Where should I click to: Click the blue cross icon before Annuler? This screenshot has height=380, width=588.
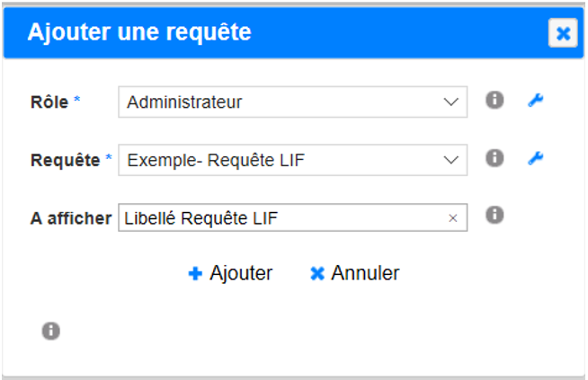click(x=316, y=274)
